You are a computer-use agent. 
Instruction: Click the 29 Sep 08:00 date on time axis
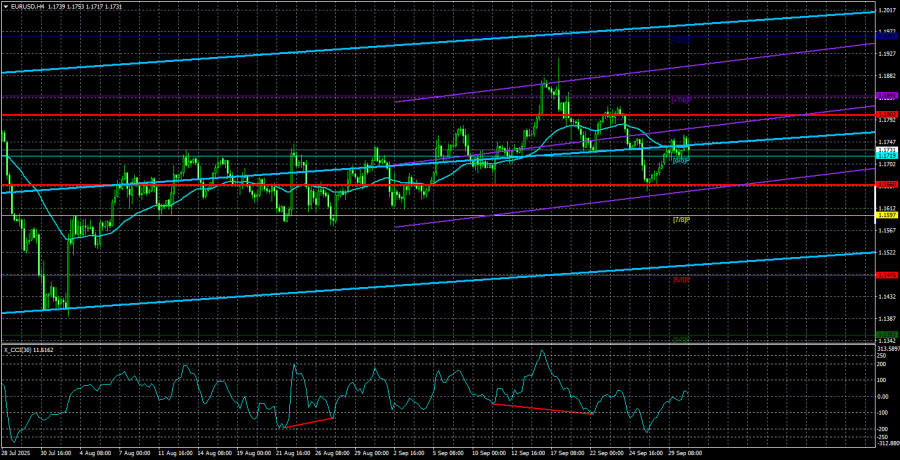[x=680, y=453]
